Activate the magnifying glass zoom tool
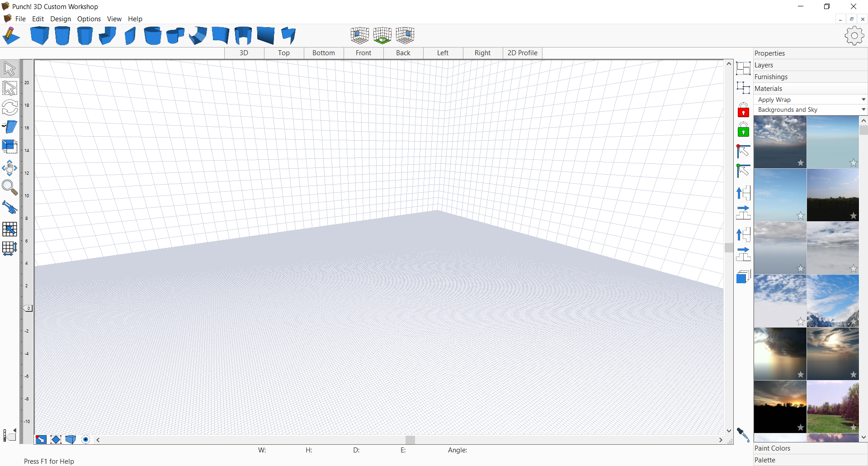Screen dimensions: 868x466 click(9, 187)
